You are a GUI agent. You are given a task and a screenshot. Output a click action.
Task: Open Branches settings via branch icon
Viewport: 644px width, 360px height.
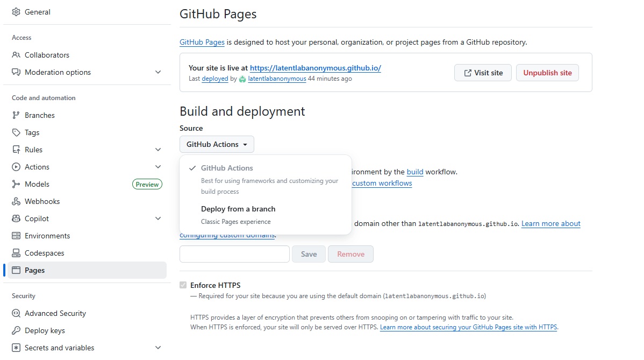(16, 115)
